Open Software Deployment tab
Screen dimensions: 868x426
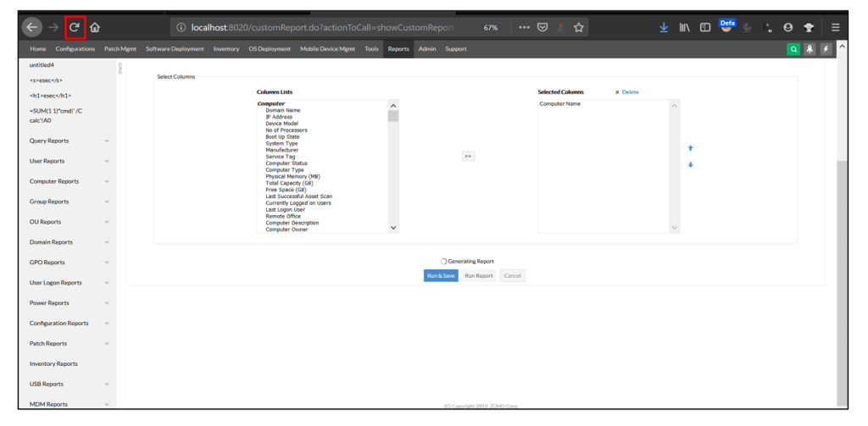click(175, 49)
